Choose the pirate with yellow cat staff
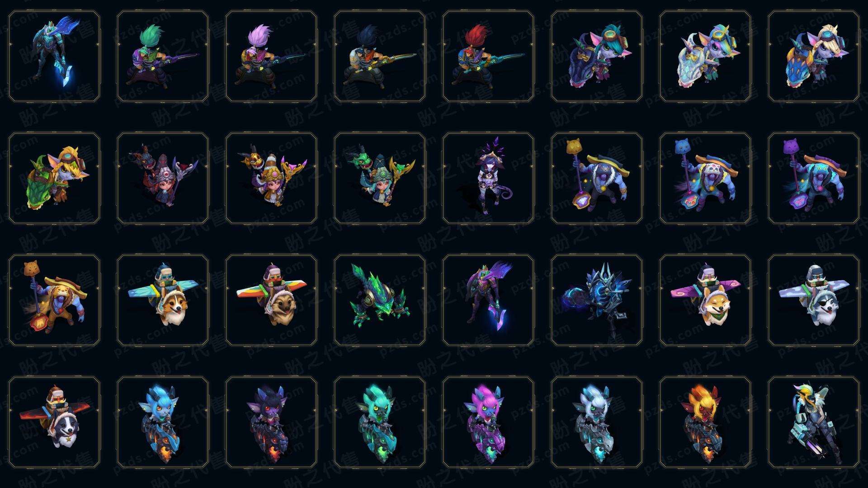The width and height of the screenshot is (868, 488). pos(597,178)
